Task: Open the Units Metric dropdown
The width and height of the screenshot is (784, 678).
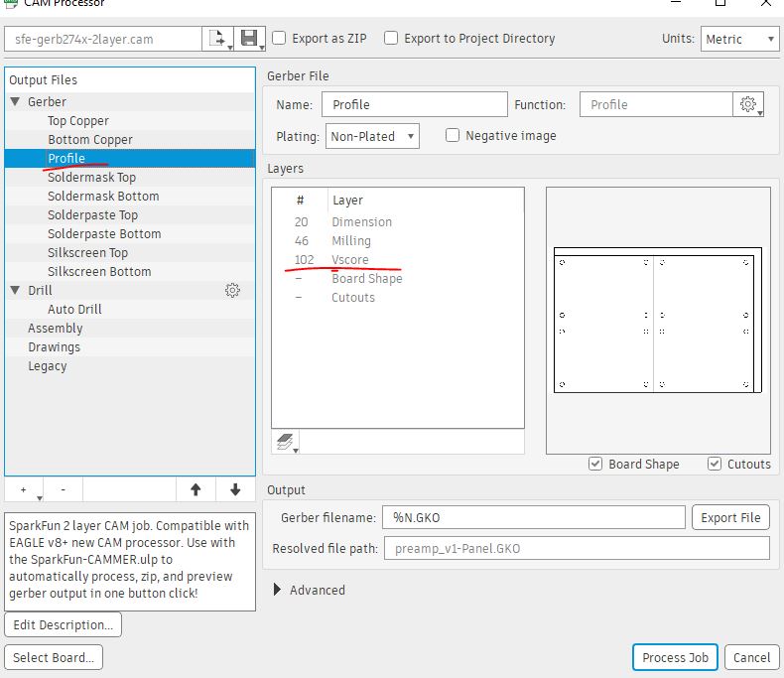Action: [739, 39]
